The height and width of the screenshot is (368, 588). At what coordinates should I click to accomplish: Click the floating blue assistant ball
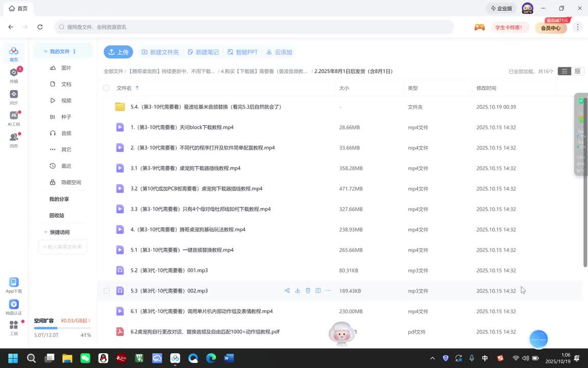[x=538, y=339]
